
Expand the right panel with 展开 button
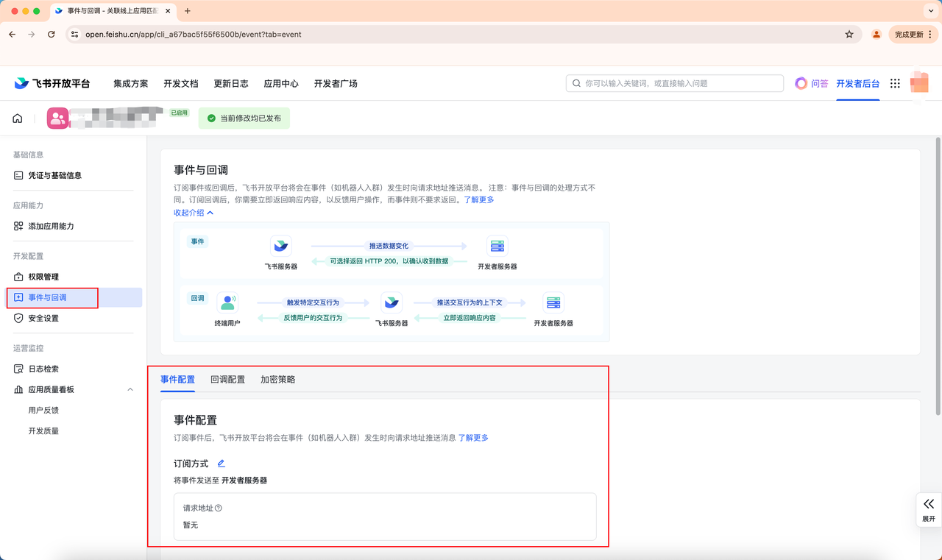pos(928,509)
